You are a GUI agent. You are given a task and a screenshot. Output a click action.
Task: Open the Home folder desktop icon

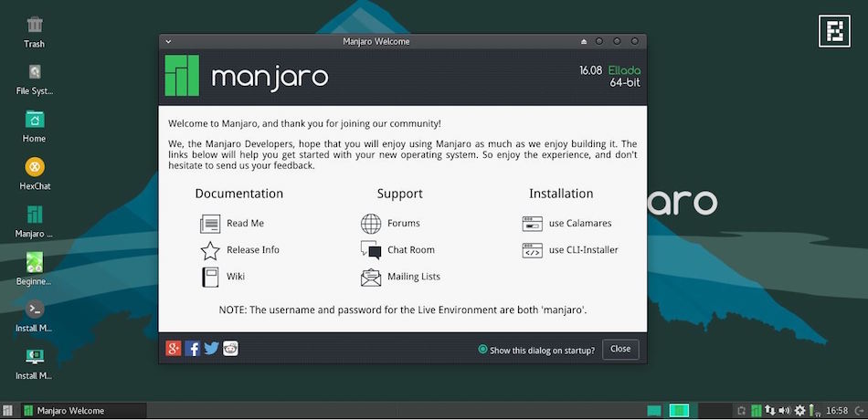35,120
